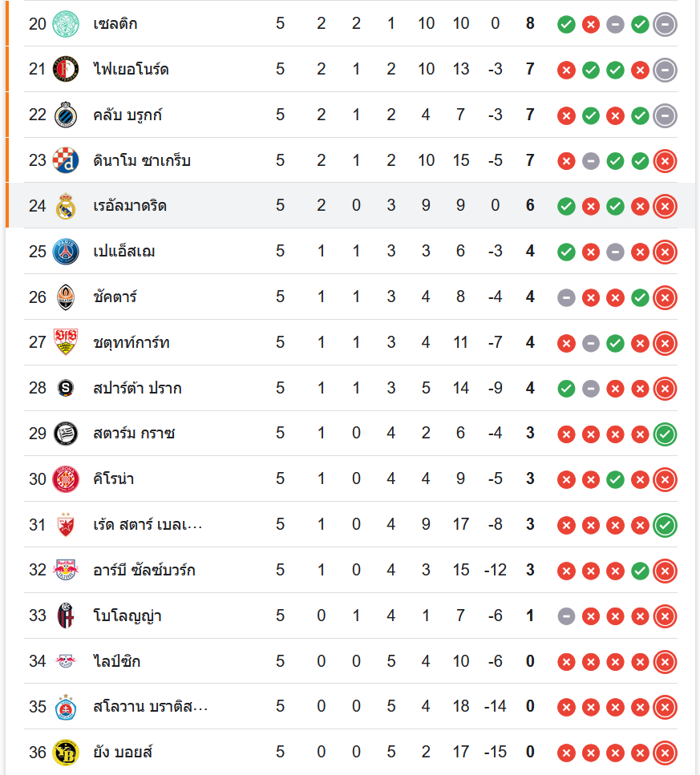
Task: Click the points value in the เซลติก row
Action: (x=530, y=24)
